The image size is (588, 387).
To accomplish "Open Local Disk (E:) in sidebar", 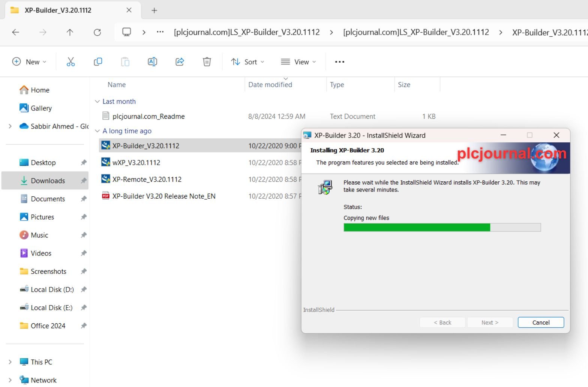I will [46, 308].
